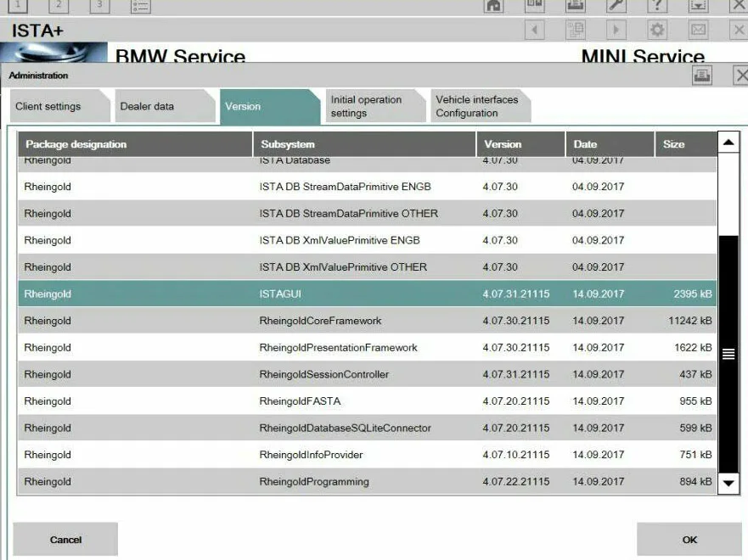The width and height of the screenshot is (748, 560).
Task: Sort by Package designation column header
Action: click(135, 144)
